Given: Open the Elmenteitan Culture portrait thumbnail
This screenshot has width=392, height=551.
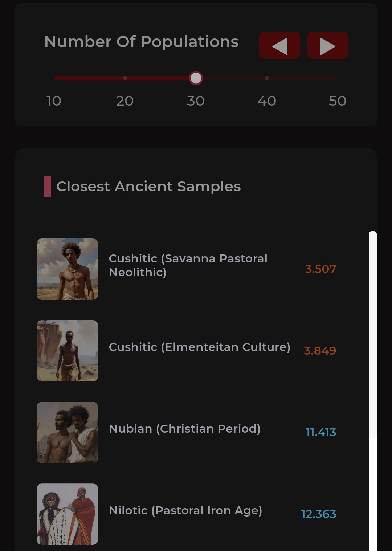Looking at the screenshot, I should (67, 351).
